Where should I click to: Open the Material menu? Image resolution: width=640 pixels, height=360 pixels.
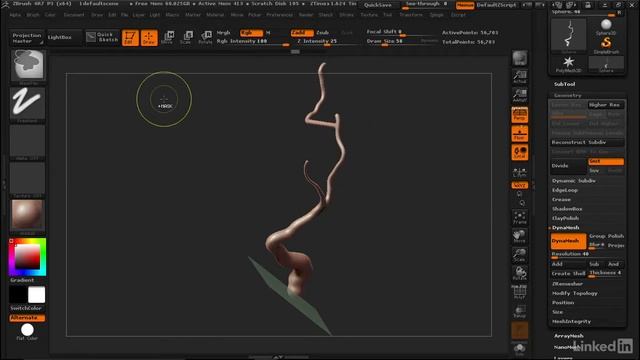pyautogui.click(x=215, y=15)
